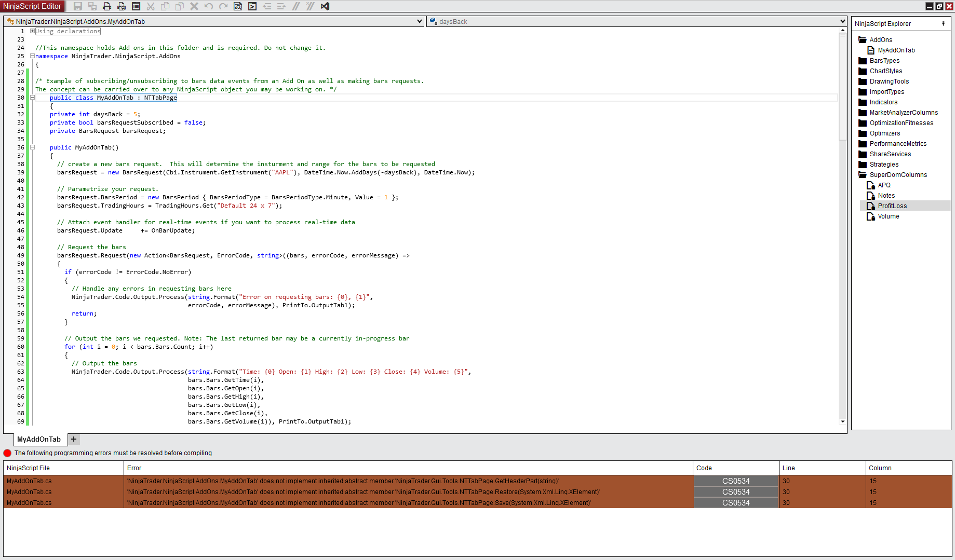Expand the collapsed Using declarations region
Viewport: 955px width, 560px height.
pyautogui.click(x=32, y=31)
